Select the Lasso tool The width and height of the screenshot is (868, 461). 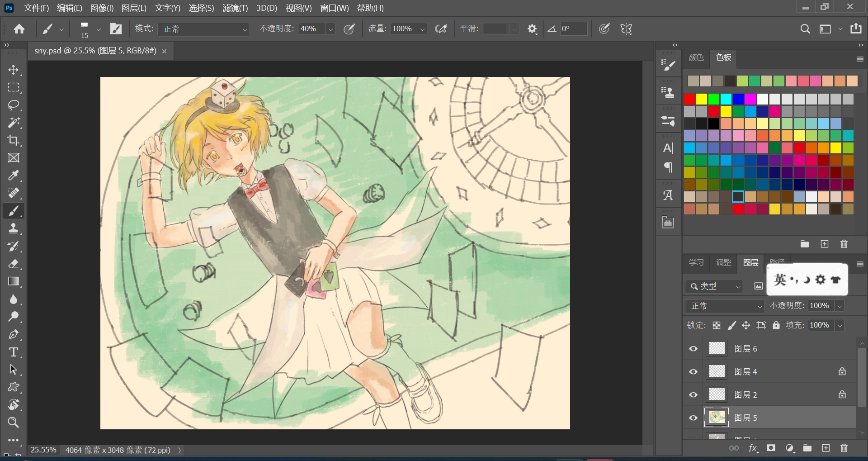pos(14,105)
